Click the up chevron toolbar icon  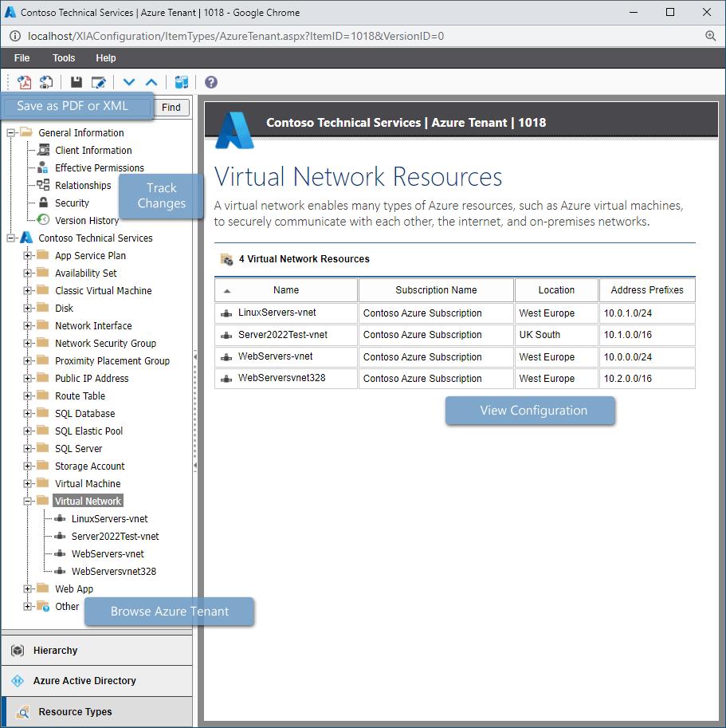(151, 82)
